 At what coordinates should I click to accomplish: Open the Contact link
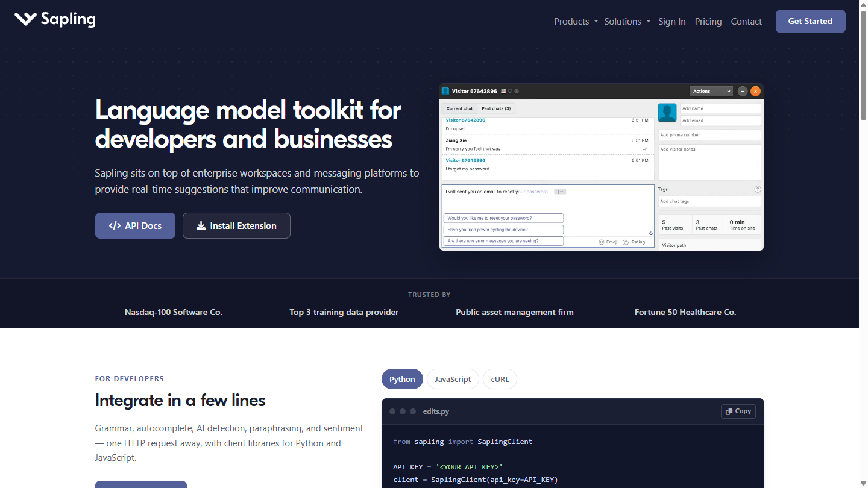pos(746,21)
